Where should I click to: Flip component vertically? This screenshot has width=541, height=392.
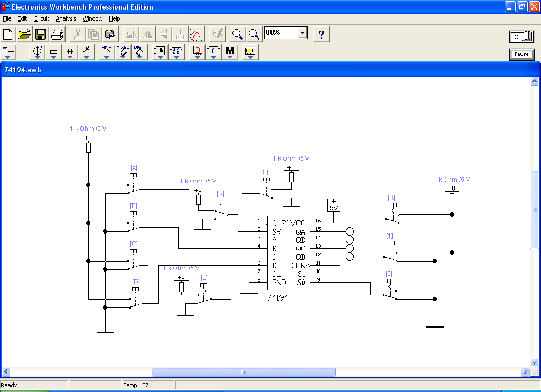(164, 34)
